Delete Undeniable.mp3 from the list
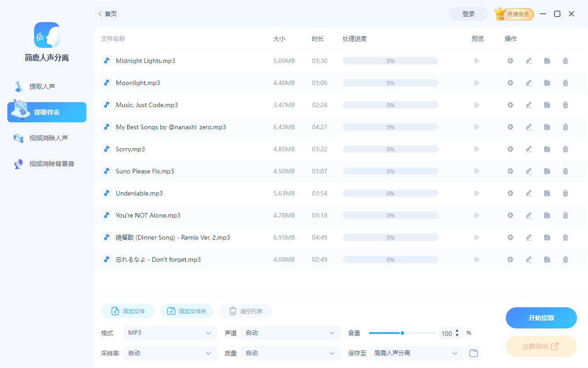 pyautogui.click(x=565, y=193)
